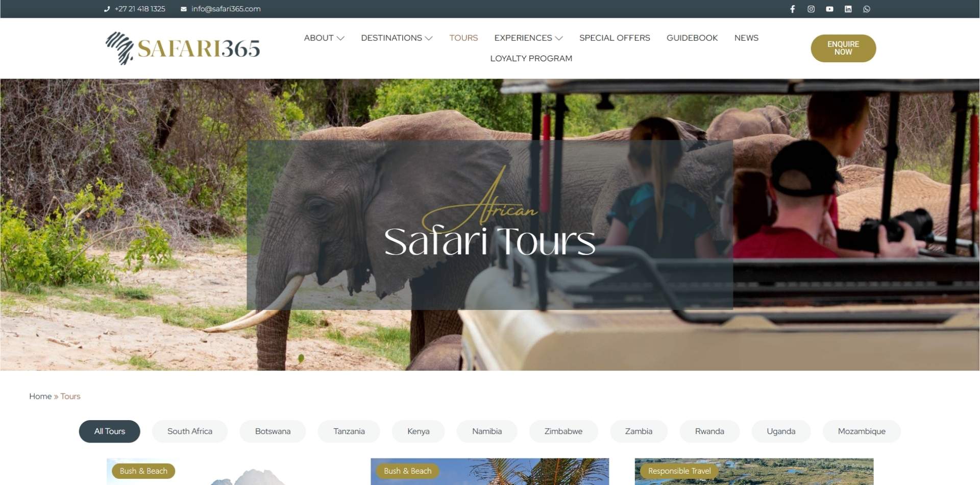Open the Instagram social icon
Screen dimensions: 980x485
[x=811, y=9]
